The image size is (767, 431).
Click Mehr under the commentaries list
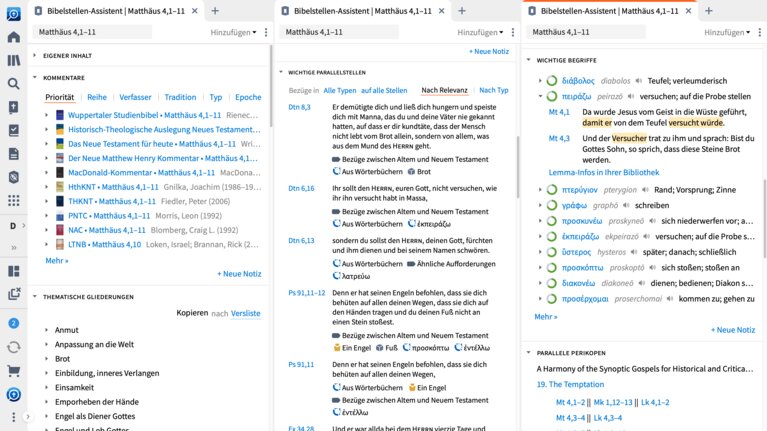(57, 260)
